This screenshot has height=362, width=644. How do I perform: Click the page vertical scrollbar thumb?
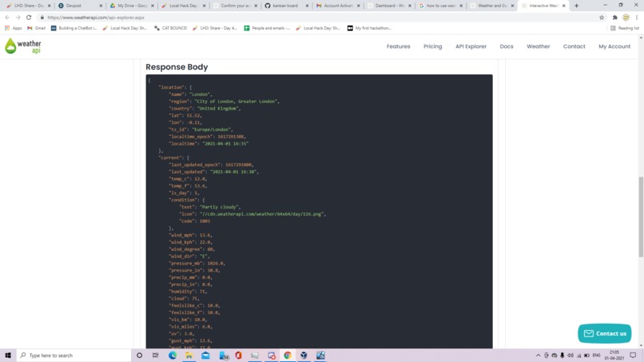pos(641,217)
